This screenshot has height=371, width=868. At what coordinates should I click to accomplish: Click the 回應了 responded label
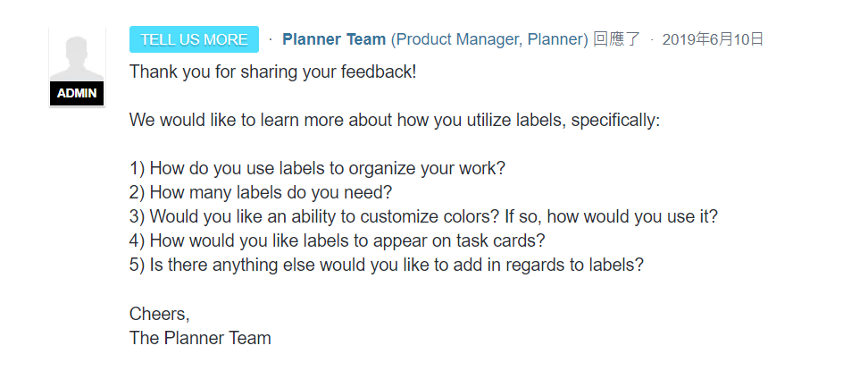(617, 39)
